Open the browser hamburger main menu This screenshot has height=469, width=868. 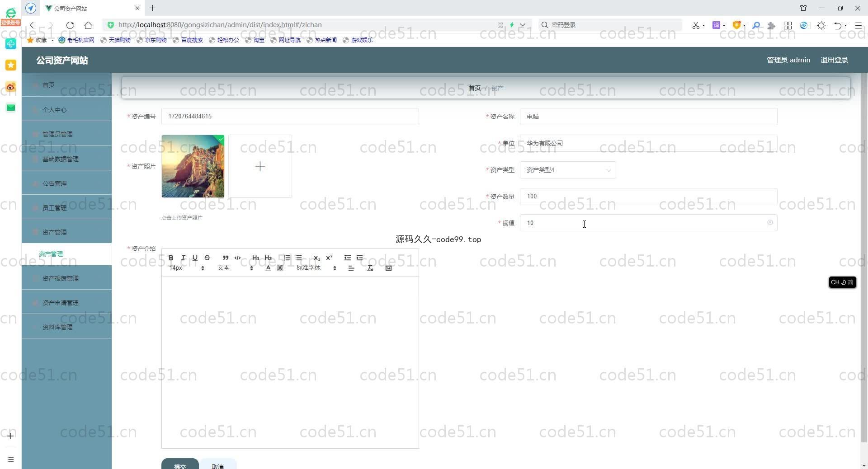click(858, 25)
